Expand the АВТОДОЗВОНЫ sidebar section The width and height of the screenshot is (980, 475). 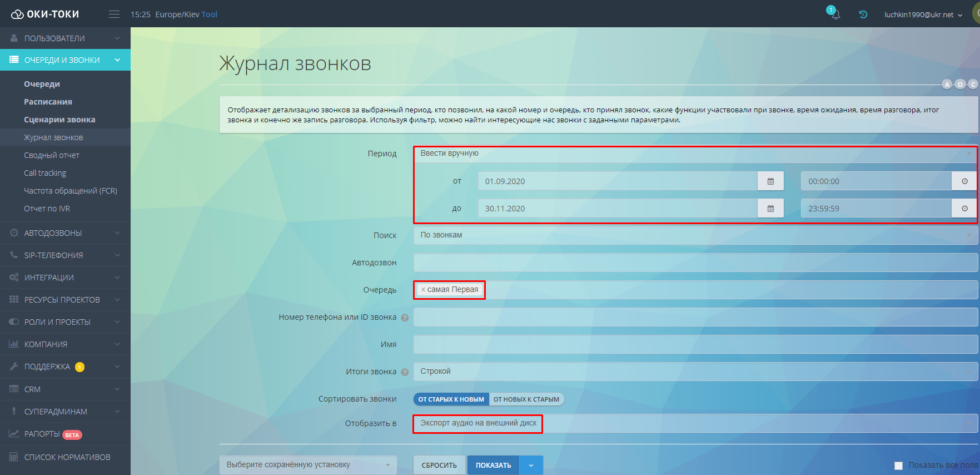click(x=65, y=233)
